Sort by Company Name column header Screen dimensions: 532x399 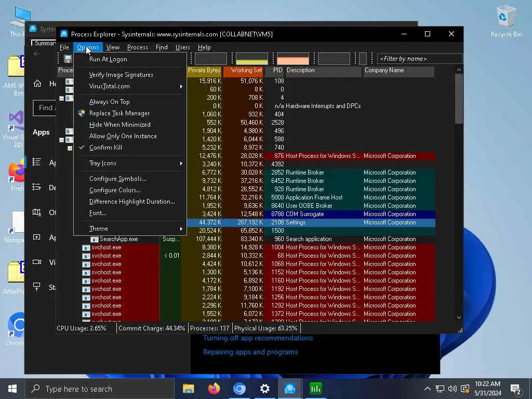click(x=398, y=70)
